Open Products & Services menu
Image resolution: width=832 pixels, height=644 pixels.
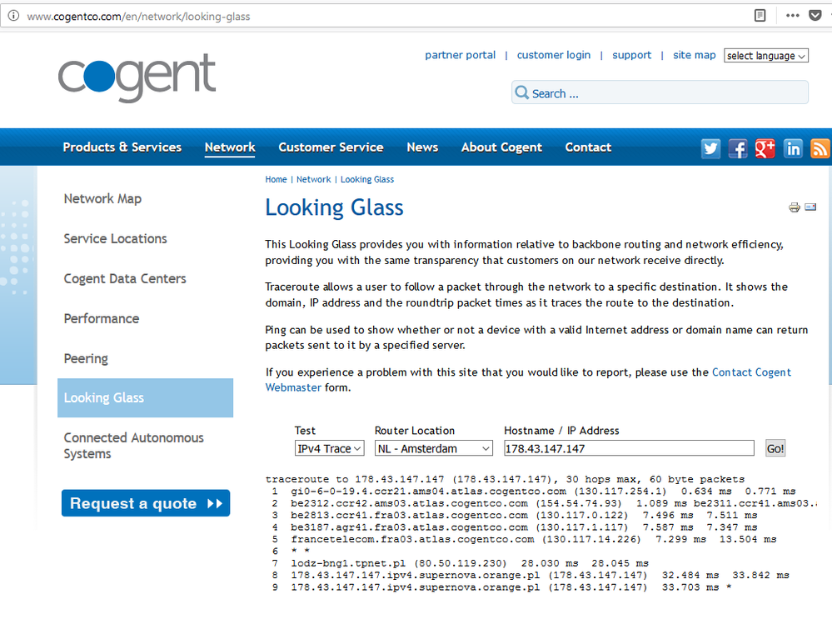tap(122, 147)
